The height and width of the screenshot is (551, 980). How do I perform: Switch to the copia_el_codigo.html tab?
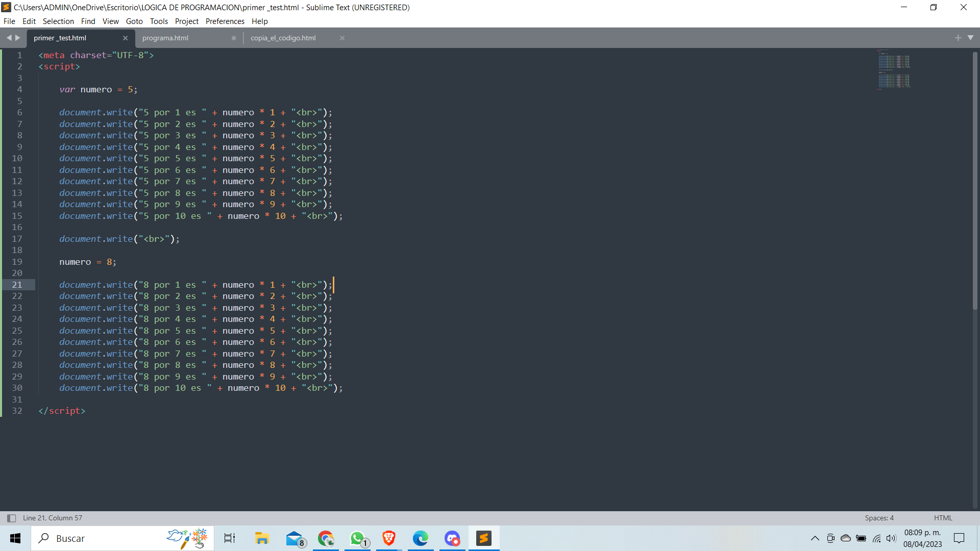(291, 38)
